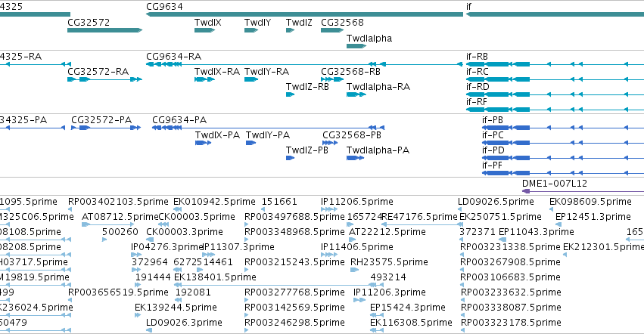Open EST LD09026.5prime

496,202
